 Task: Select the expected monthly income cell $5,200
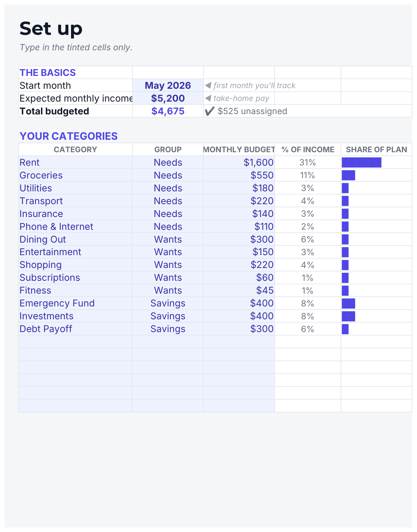[x=168, y=98]
